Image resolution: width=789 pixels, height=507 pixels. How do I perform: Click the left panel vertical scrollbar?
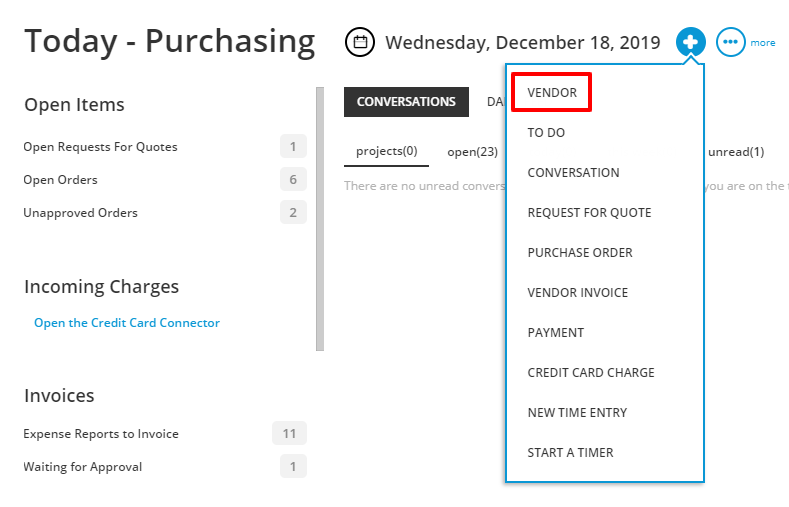pos(320,218)
